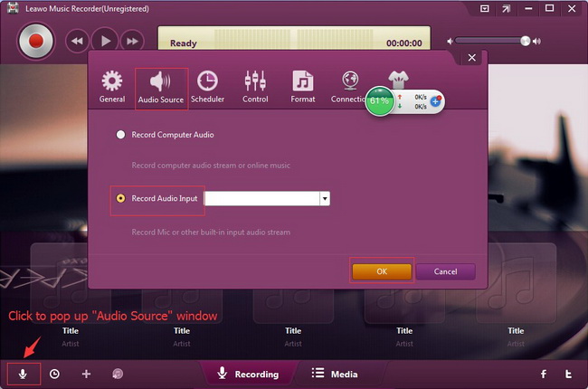
Task: Switch to the Recording tab
Action: click(x=248, y=374)
